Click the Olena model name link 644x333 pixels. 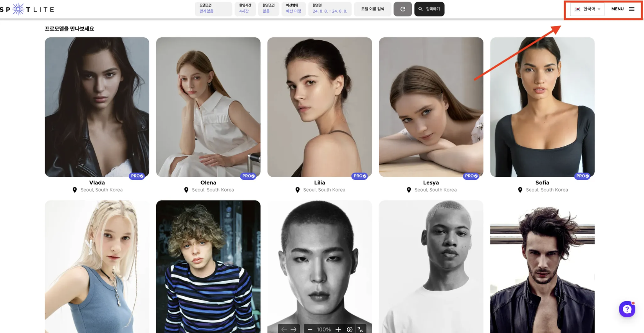click(x=208, y=183)
